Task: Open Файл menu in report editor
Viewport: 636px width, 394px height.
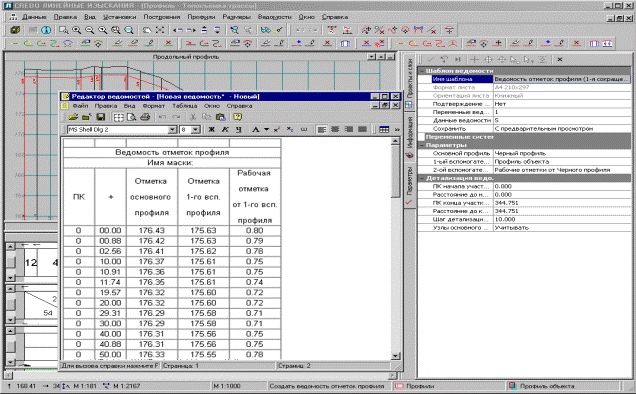Action: pos(80,106)
